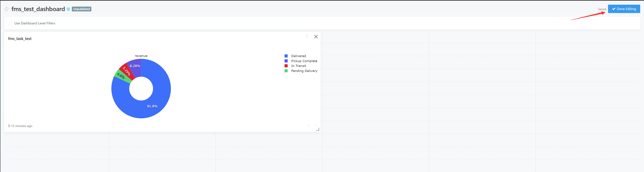This screenshot has height=172, width=644.
Task: Click the fms_test_dashboard title to rename
Action: 38,9
